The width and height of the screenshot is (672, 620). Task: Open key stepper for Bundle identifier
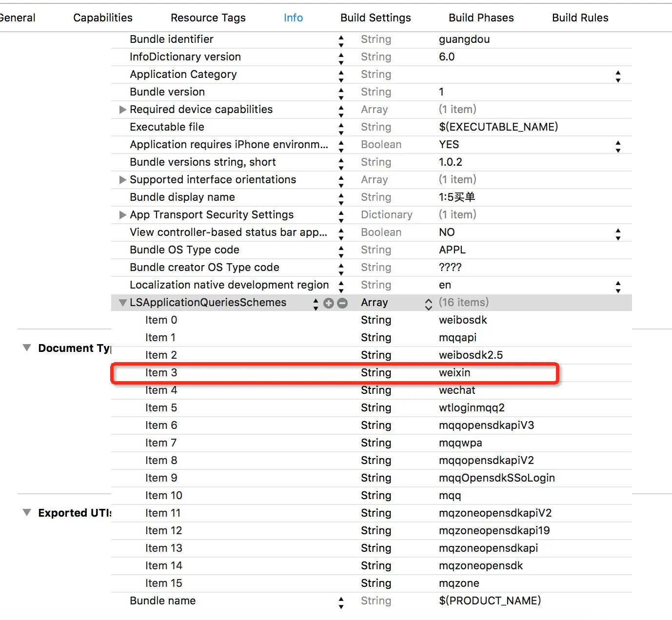tap(341, 41)
